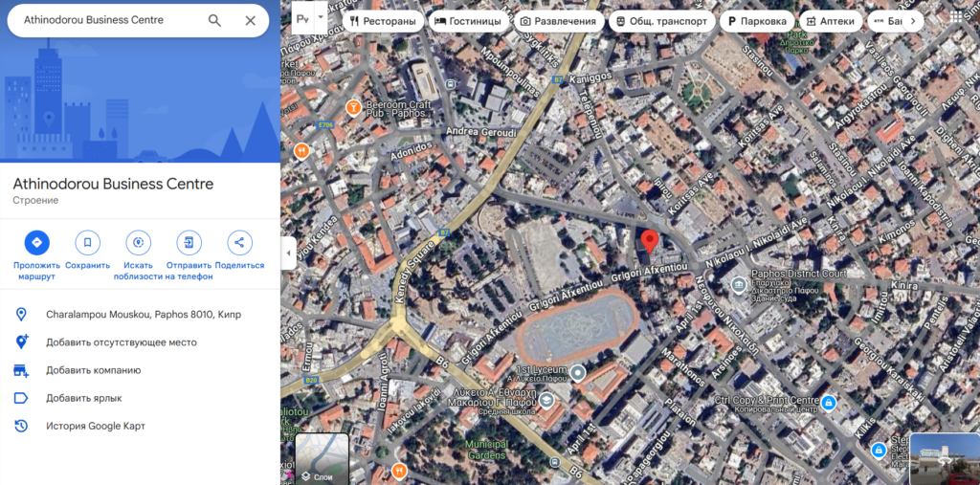Collapse the side panel with arrow handle
The height and width of the screenshot is (485, 980).
pos(288,254)
